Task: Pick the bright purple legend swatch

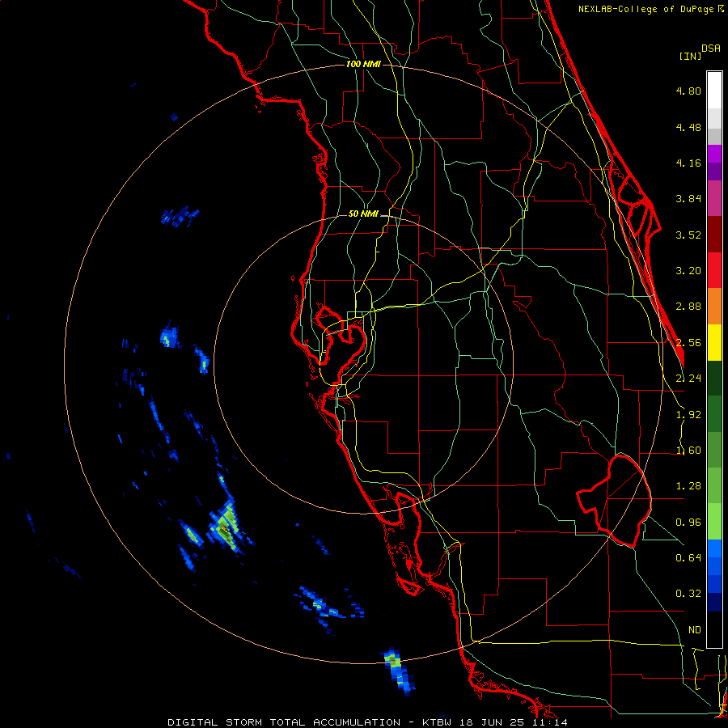Action: [x=714, y=154]
